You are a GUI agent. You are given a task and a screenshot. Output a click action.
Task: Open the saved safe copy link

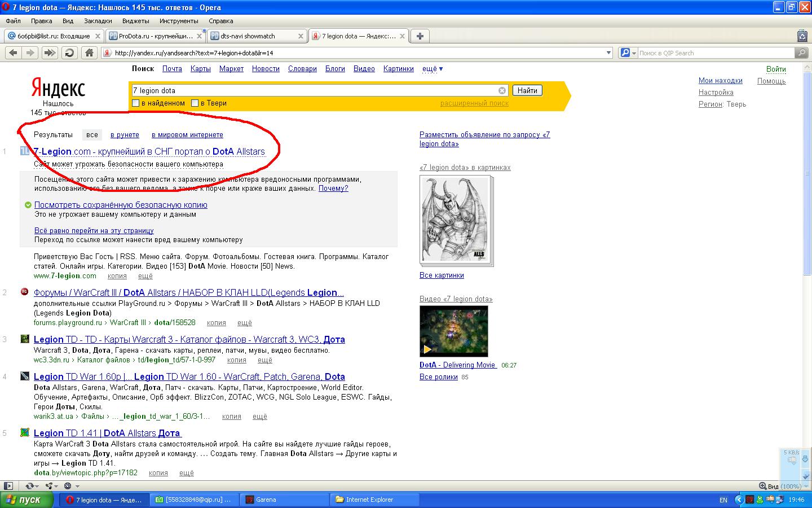click(121, 205)
